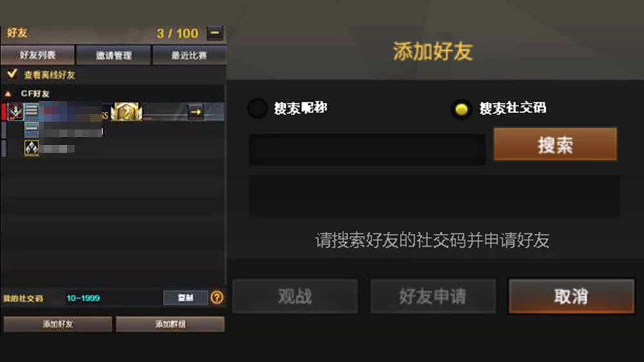
Task: Toggle the 查看离线好友 checkbox
Action: (12, 74)
